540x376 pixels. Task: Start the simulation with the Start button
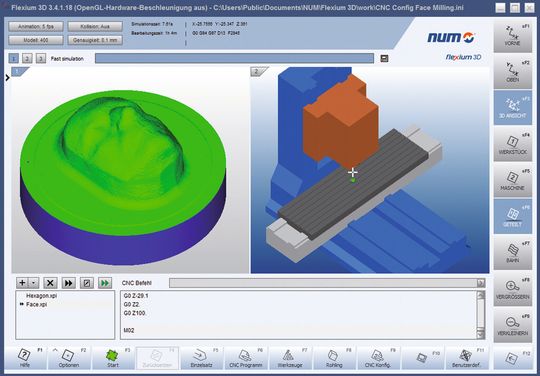point(113,358)
